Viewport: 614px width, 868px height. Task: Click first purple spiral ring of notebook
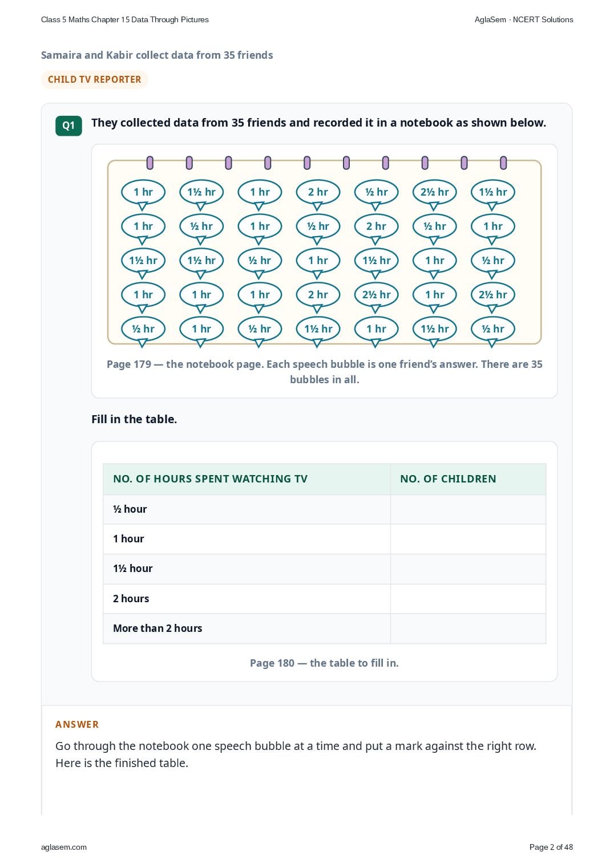coord(150,163)
